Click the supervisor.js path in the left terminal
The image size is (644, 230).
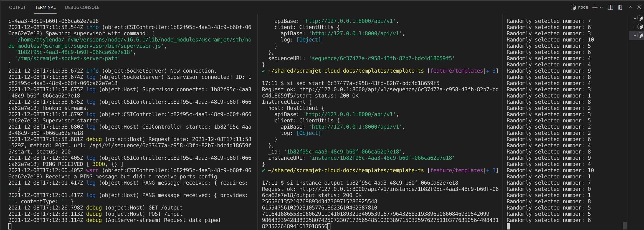[x=86, y=46]
